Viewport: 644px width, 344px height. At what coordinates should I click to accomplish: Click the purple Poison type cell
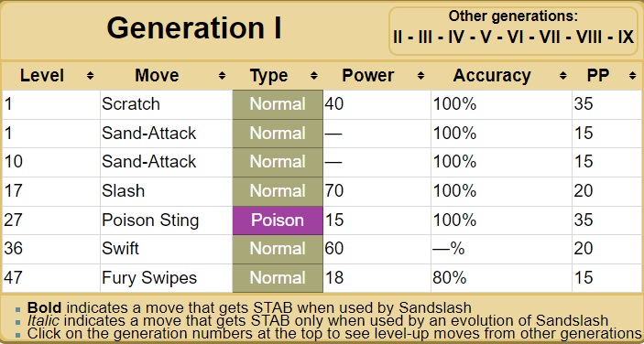278,220
